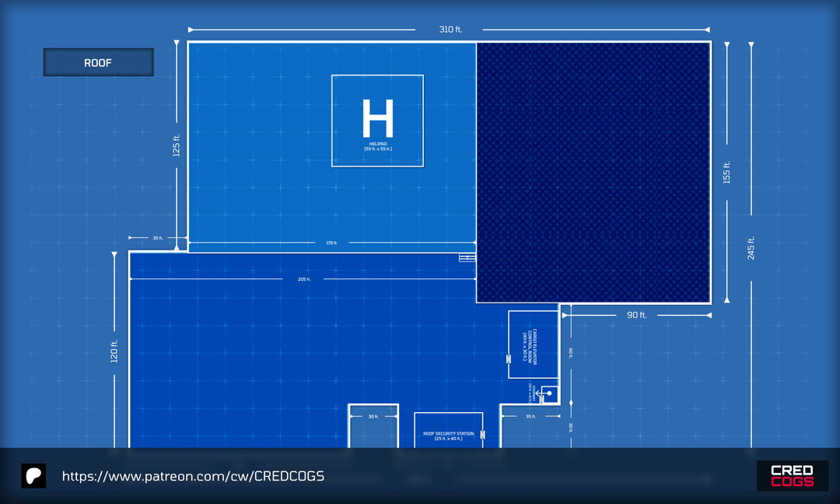Click the Roof Security Station door marker
This screenshot has width=840, height=504.
click(483, 434)
